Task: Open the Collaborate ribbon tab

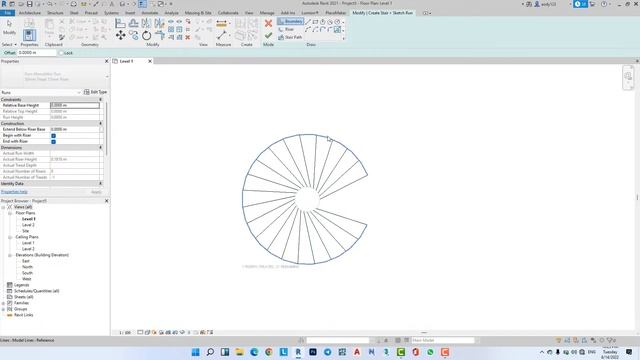Action: click(x=228, y=13)
